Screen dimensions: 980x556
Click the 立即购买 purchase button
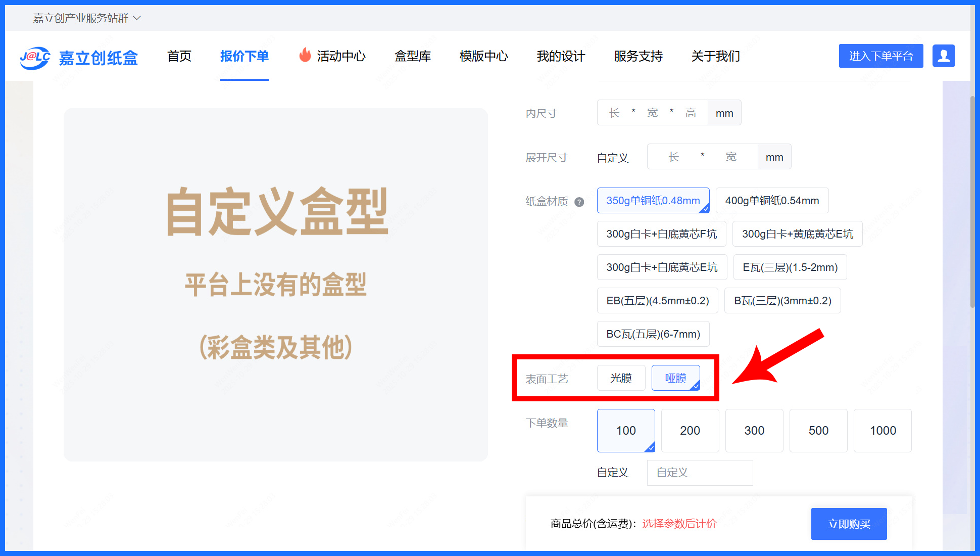click(849, 524)
